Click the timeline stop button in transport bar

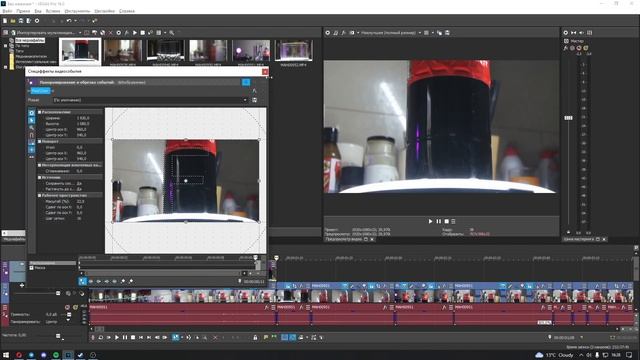(133, 338)
